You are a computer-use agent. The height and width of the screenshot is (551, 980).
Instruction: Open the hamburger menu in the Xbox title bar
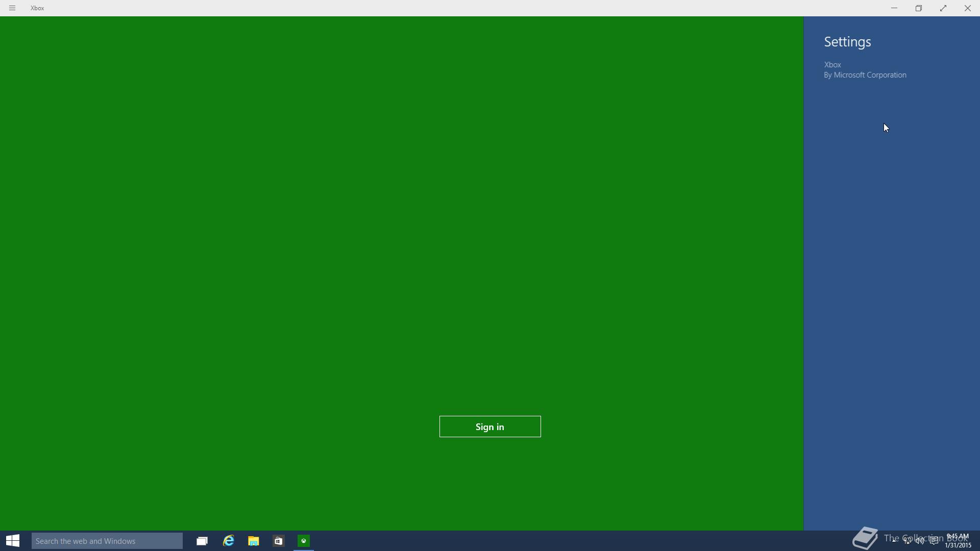click(x=12, y=8)
